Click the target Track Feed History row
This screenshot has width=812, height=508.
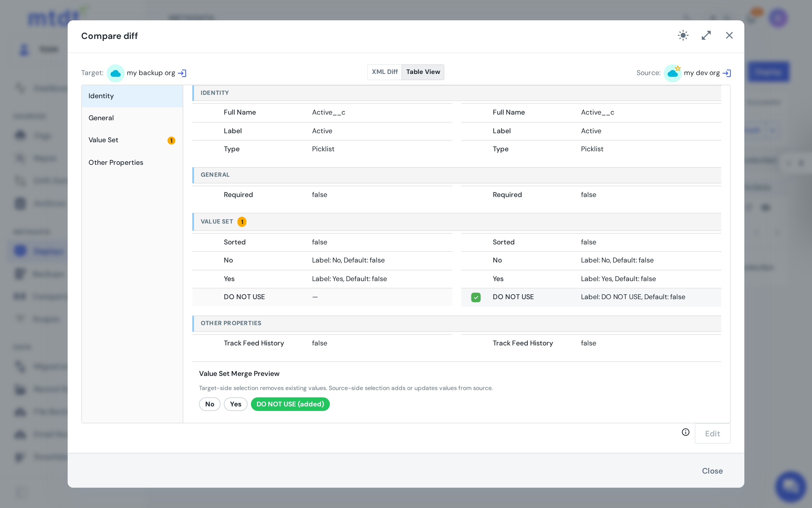click(322, 343)
